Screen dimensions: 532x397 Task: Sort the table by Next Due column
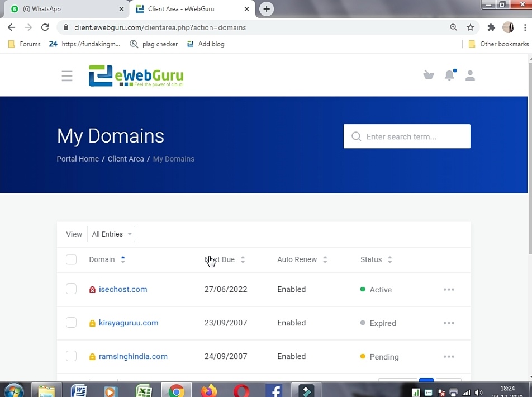point(225,259)
